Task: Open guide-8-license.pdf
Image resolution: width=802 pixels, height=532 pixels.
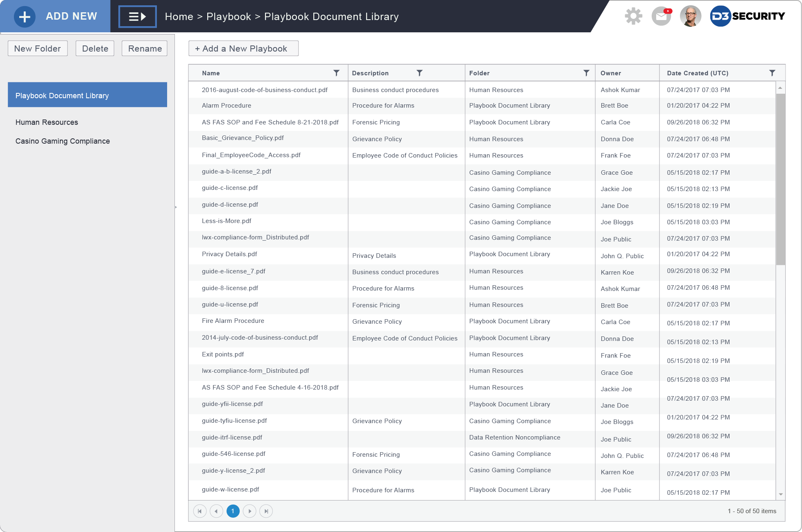Action: pos(230,288)
